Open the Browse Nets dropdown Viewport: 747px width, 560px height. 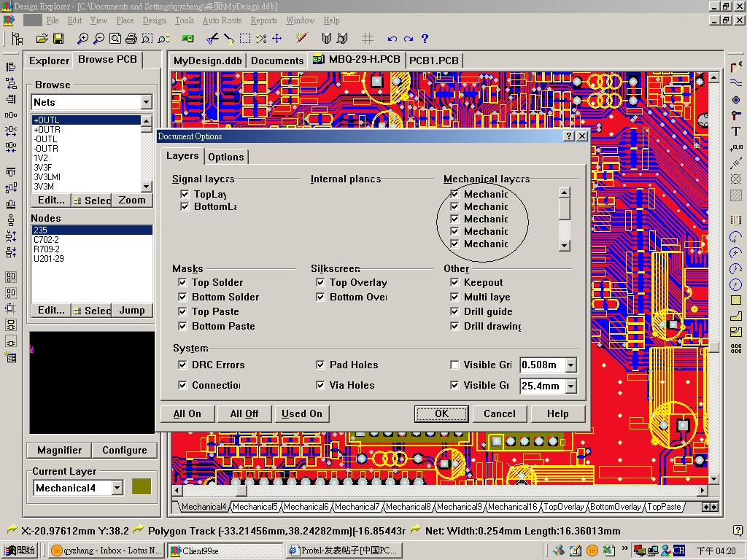coord(146,102)
